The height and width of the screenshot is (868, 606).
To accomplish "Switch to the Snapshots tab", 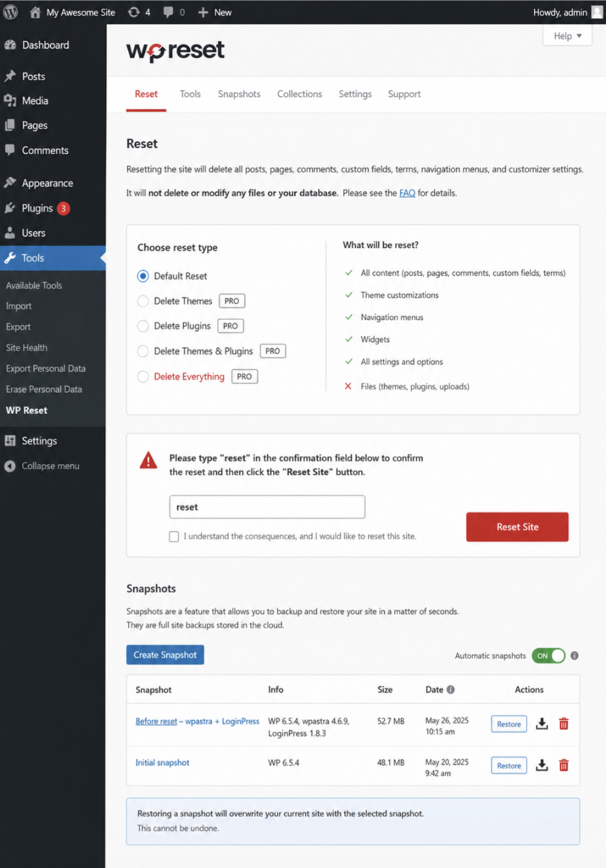I will click(x=239, y=94).
